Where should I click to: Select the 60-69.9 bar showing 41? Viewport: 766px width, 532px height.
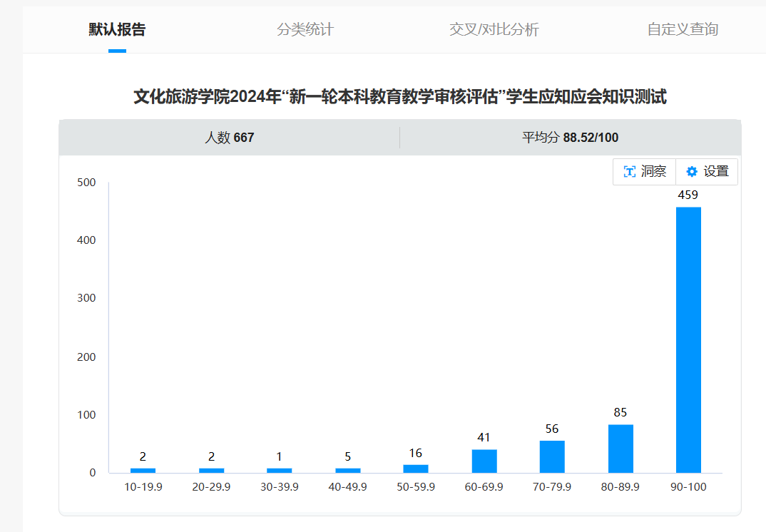pos(484,461)
